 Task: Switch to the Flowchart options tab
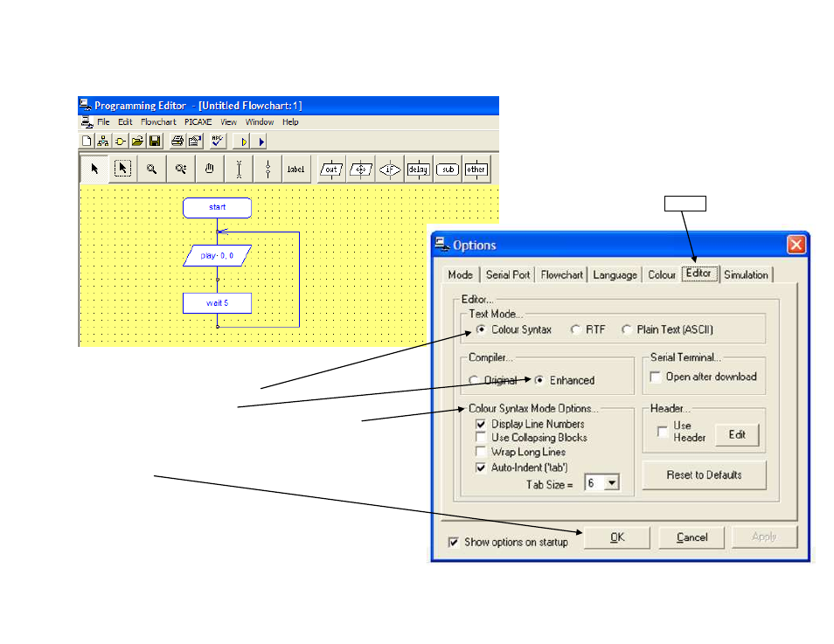pyautogui.click(x=561, y=274)
